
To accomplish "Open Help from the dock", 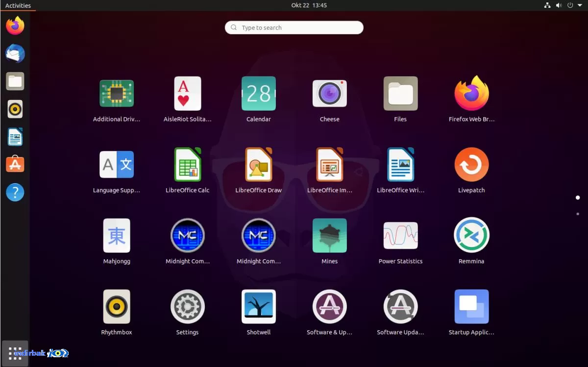I will pos(15,193).
